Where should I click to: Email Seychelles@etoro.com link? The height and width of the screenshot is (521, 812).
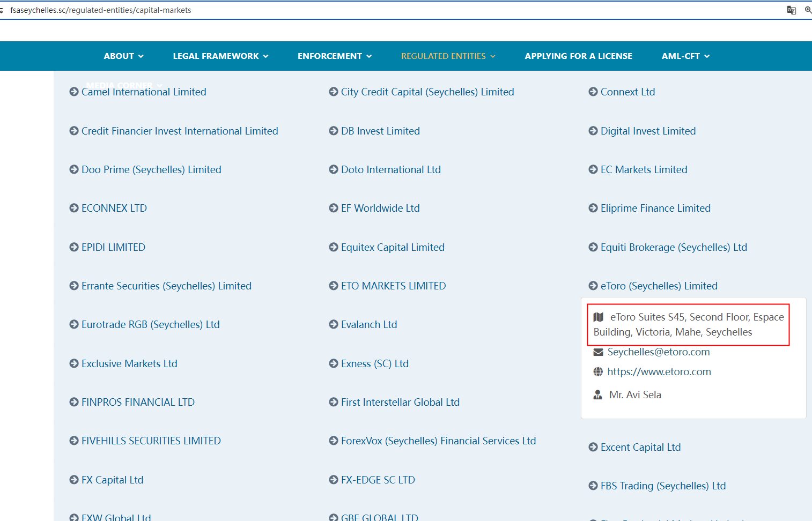point(659,352)
